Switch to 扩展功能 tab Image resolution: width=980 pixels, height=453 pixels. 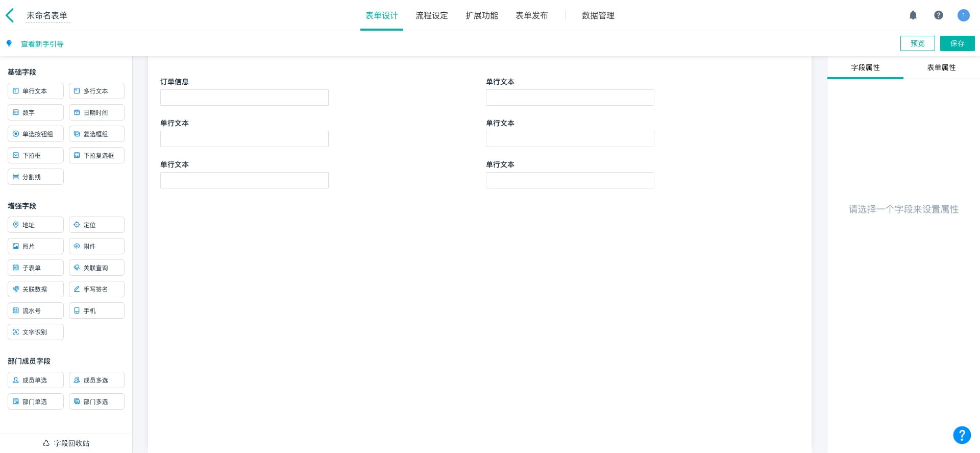[x=482, y=15]
